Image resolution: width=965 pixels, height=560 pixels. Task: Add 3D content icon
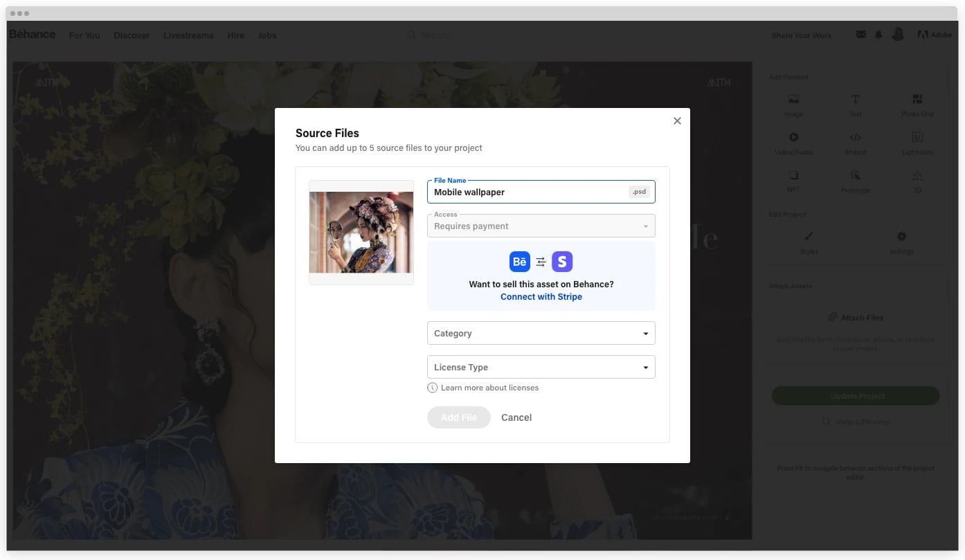[917, 176]
